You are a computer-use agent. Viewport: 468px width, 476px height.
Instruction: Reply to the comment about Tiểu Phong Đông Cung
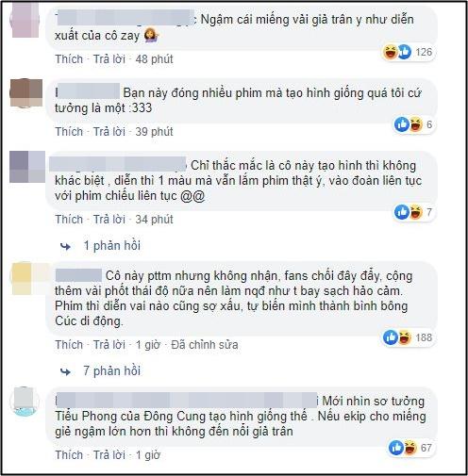pyautogui.click(x=109, y=455)
